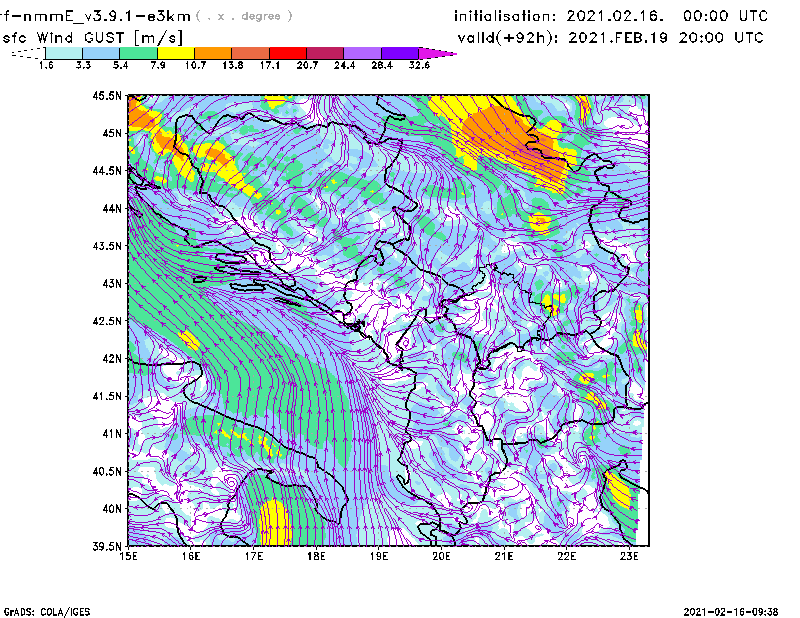
Task: Click the 42N latitude label
Action: (112, 358)
